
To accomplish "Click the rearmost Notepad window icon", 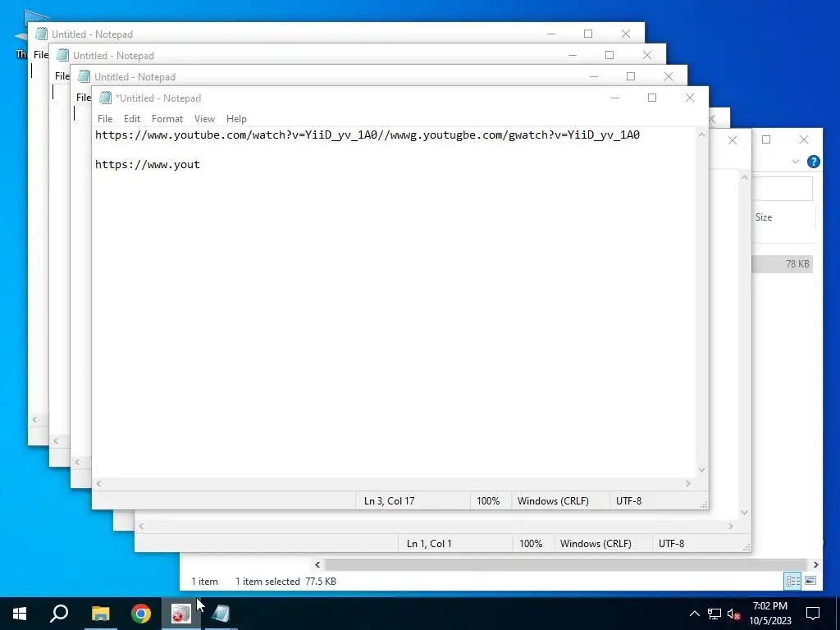I will pyautogui.click(x=41, y=34).
